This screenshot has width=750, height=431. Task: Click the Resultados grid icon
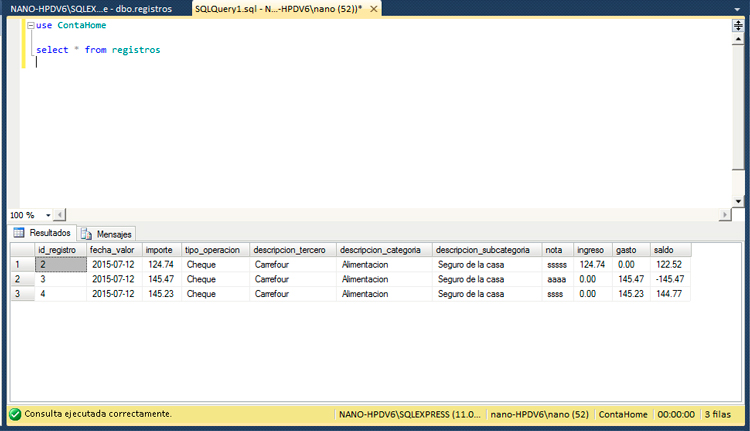pos(19,233)
